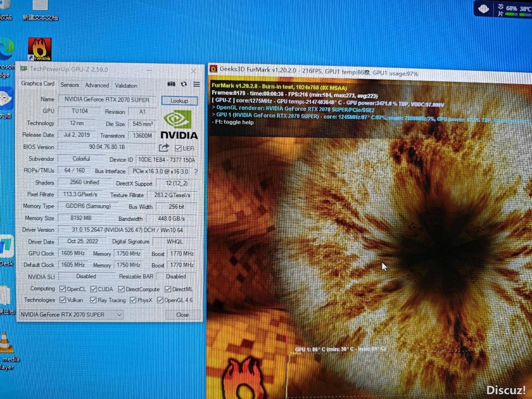Click the GPU-Z screenshot camera icon
The image size is (532, 399).
(171, 84)
